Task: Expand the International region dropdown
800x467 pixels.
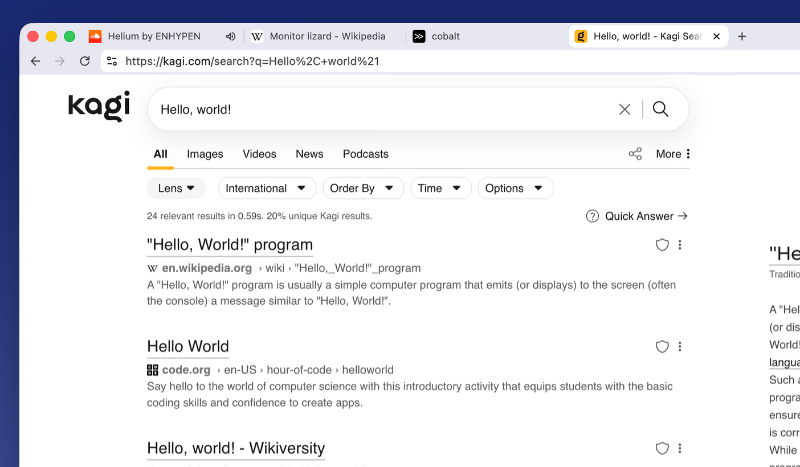Action: click(265, 188)
